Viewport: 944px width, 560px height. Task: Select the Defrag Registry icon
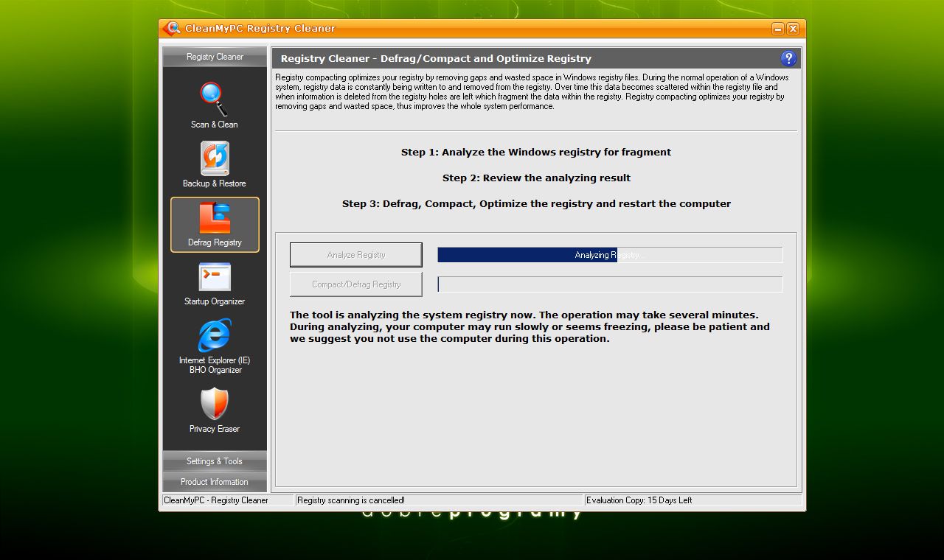pos(215,218)
